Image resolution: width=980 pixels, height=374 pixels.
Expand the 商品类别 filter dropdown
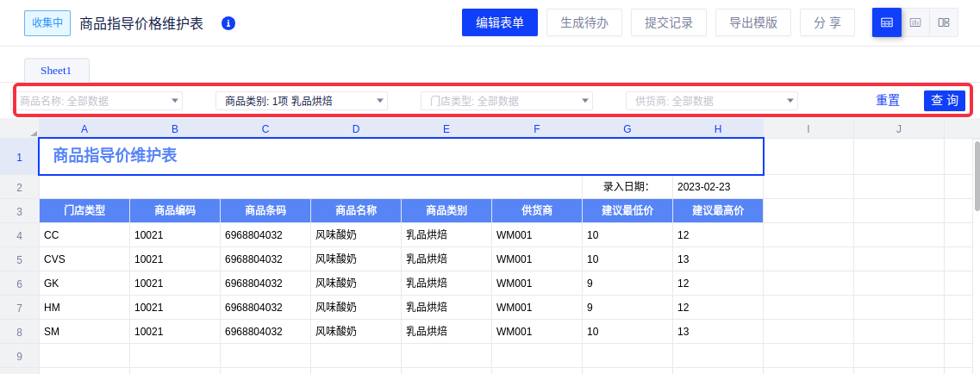tap(302, 101)
